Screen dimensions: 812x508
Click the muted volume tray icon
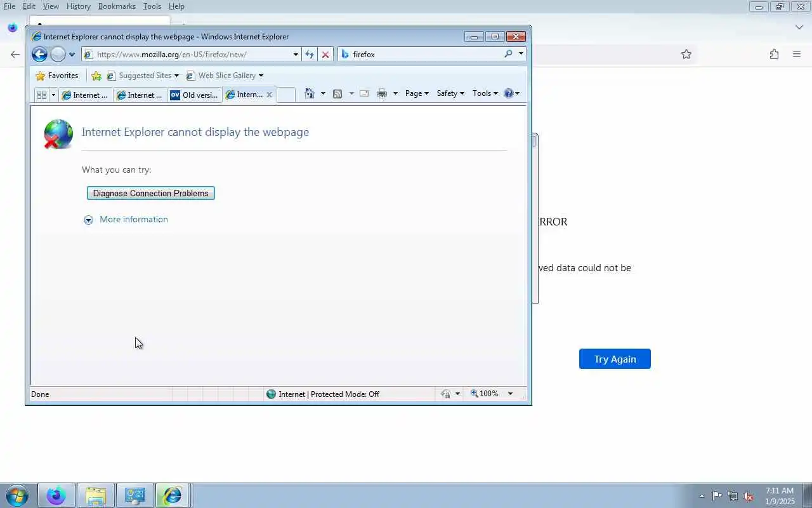point(749,497)
